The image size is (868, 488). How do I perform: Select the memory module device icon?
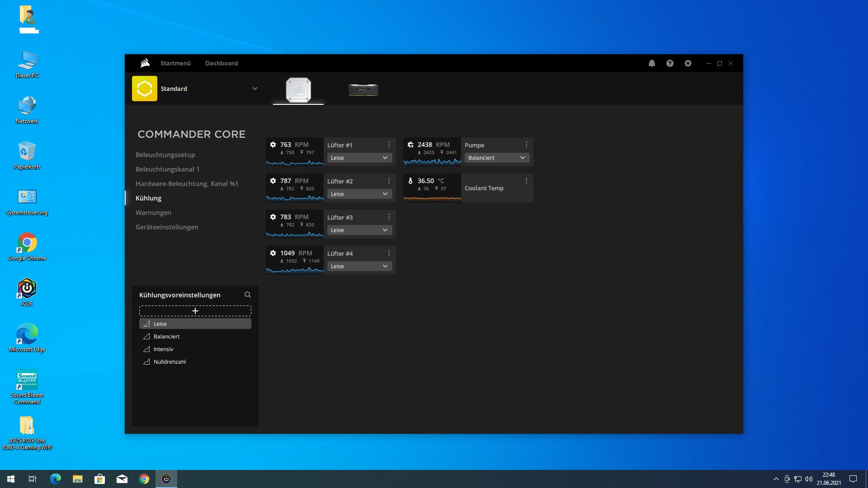pyautogui.click(x=363, y=89)
